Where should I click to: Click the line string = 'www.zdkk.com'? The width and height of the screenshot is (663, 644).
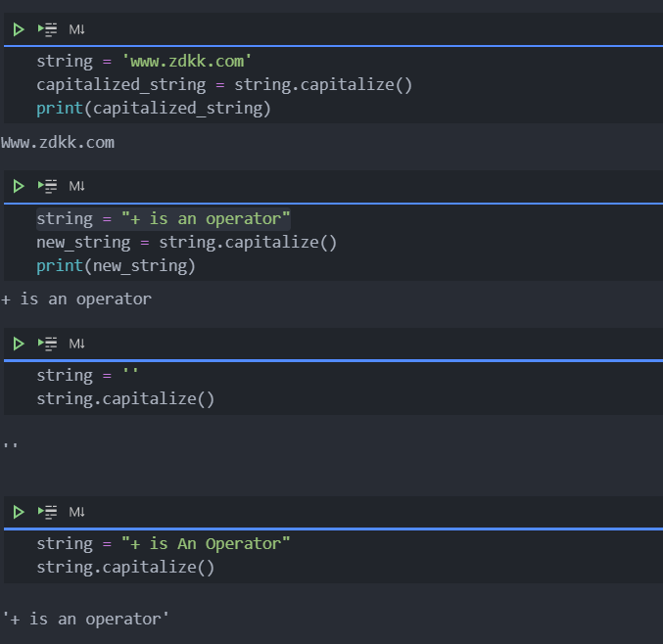point(145,61)
